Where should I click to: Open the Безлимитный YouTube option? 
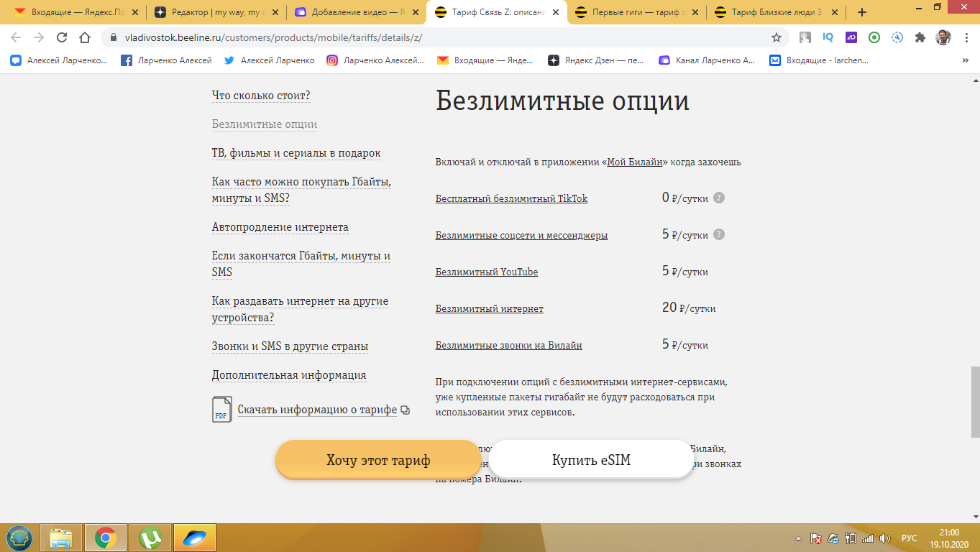[487, 272]
